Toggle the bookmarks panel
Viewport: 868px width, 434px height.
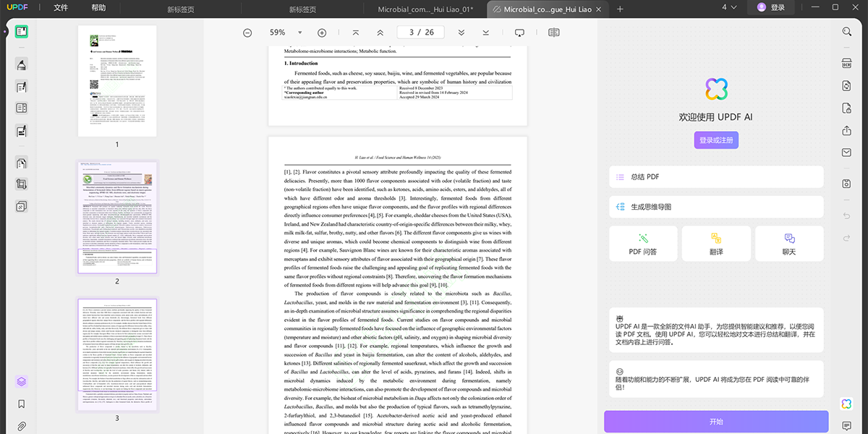click(x=22, y=404)
